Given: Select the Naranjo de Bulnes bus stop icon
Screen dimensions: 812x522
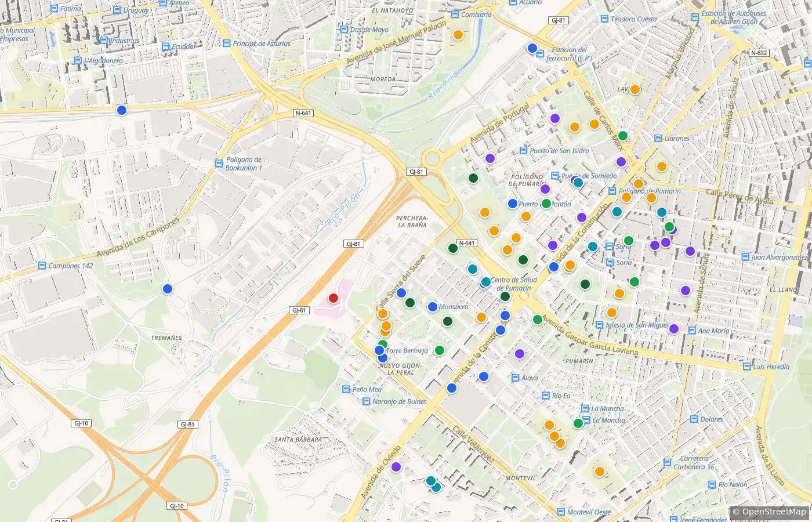Looking at the screenshot, I should [x=367, y=401].
